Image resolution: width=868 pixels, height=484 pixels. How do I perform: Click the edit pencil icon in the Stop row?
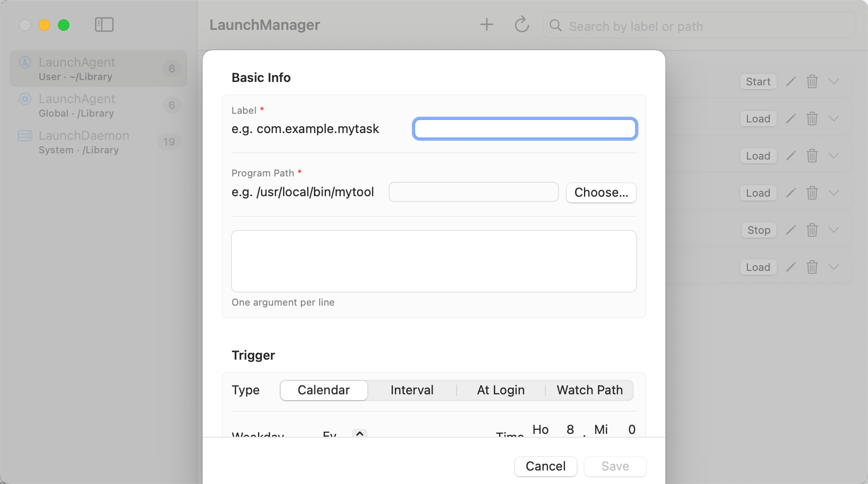[791, 230]
